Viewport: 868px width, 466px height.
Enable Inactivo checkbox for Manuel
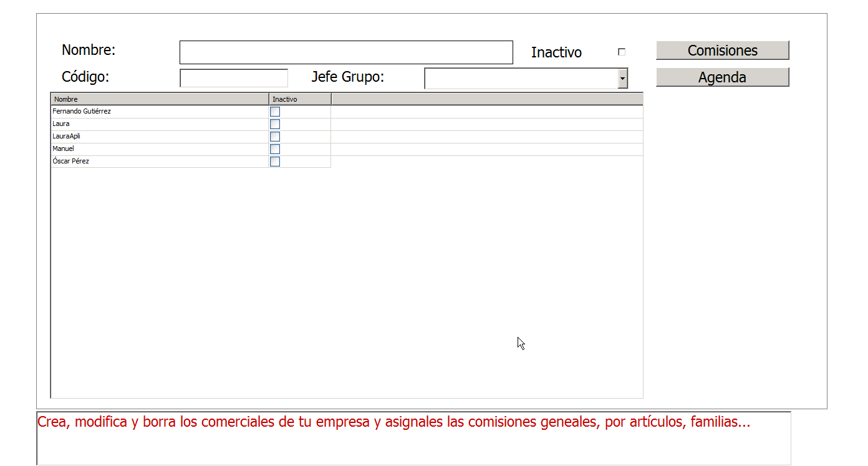[x=275, y=149]
